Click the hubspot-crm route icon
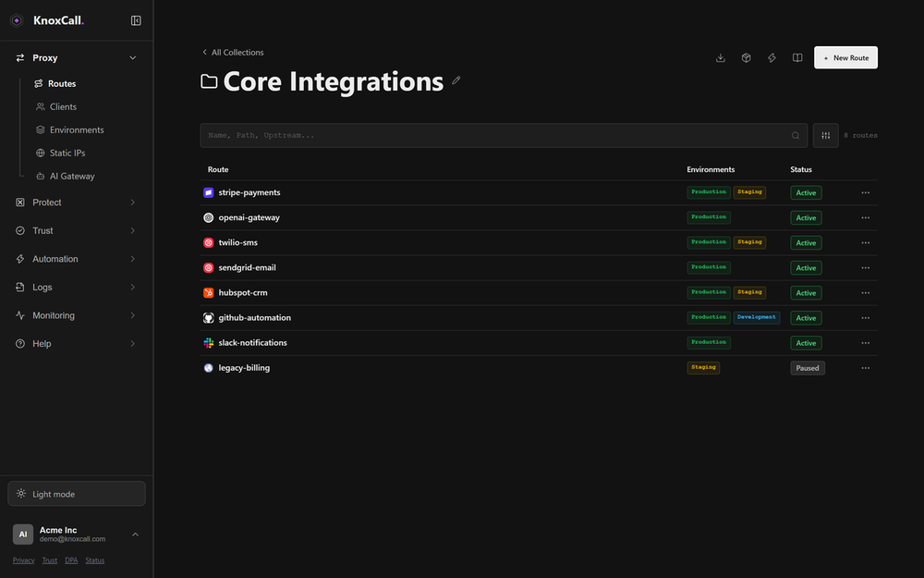Viewport: 924px width, 578px height. [x=208, y=292]
